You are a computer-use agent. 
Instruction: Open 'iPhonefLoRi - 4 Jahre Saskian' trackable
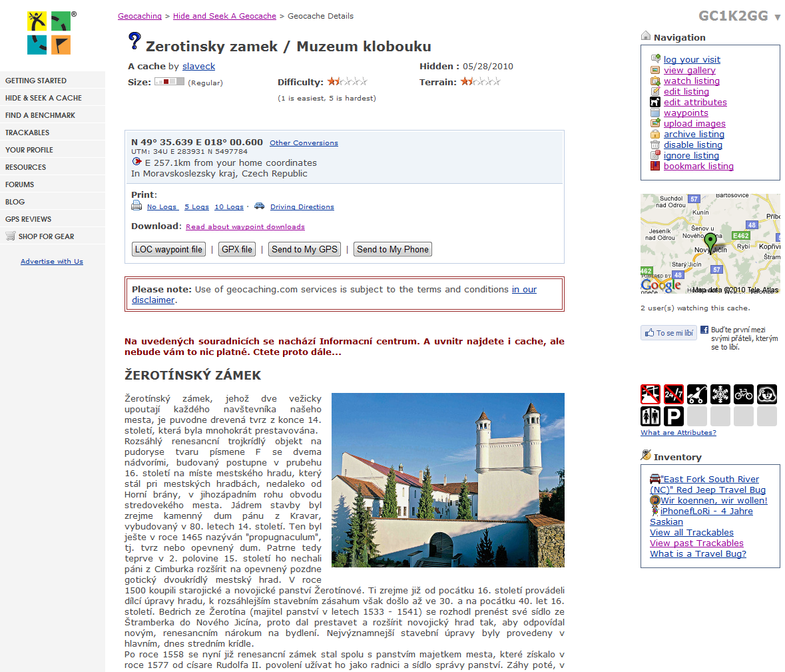701,516
